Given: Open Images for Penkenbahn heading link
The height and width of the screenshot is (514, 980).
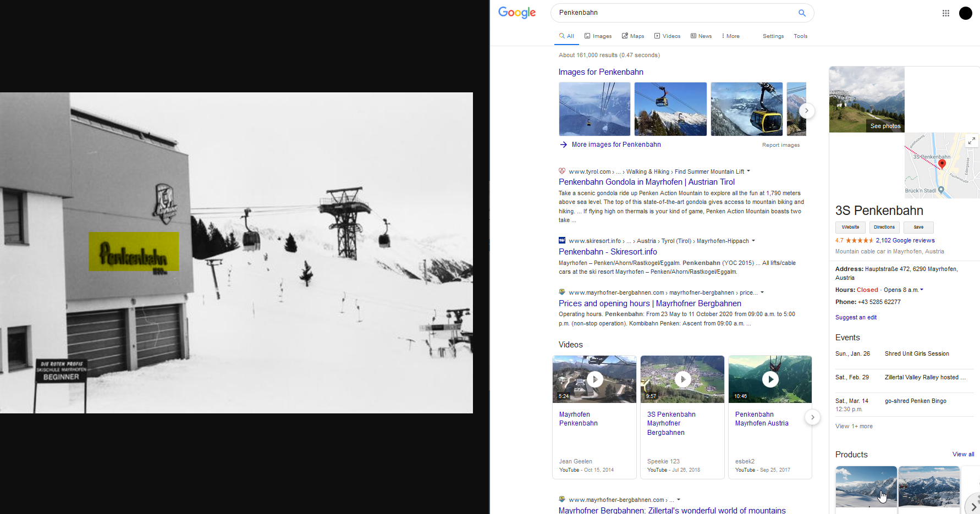Looking at the screenshot, I should 601,72.
